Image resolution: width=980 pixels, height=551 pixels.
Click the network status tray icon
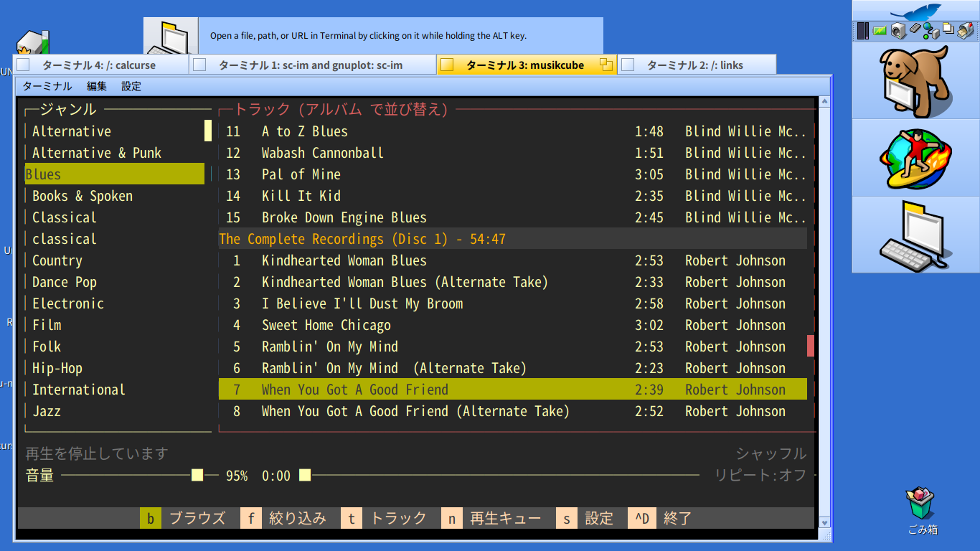[x=931, y=30]
